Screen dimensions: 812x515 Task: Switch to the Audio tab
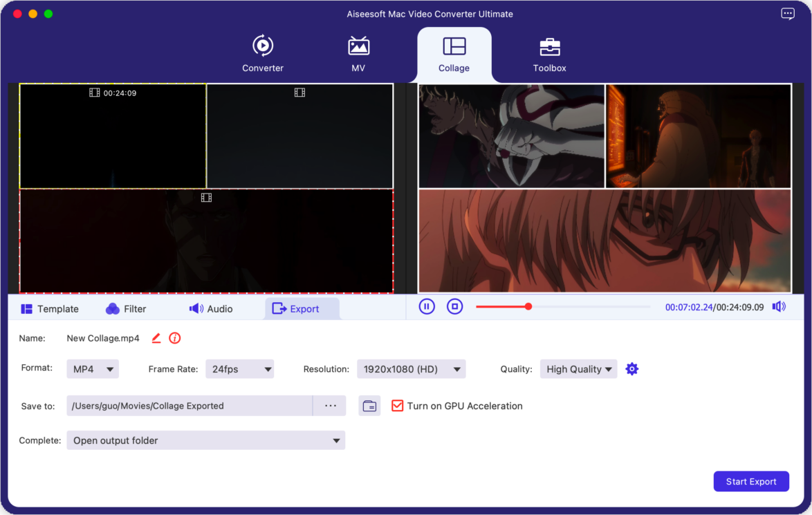point(211,309)
